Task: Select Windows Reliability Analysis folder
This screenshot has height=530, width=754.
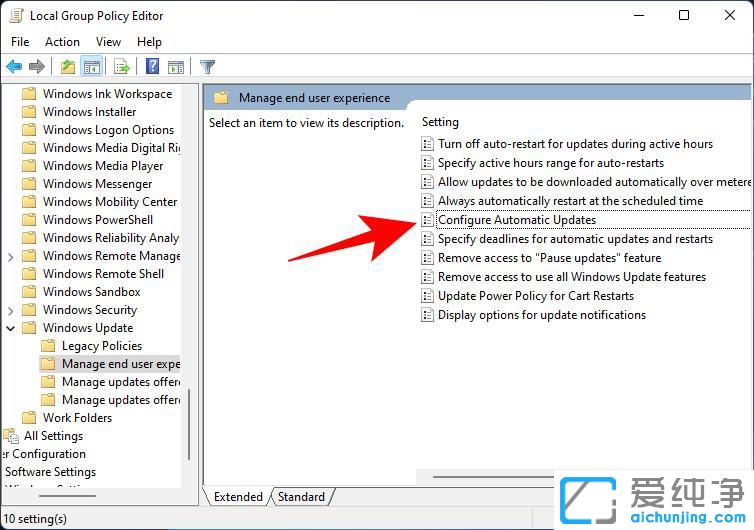Action: 111,238
